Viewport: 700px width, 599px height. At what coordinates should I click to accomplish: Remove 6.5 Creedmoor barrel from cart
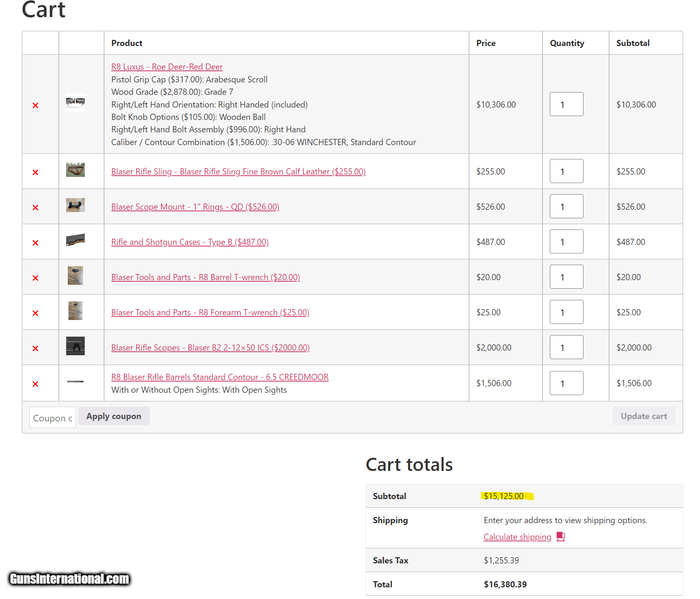(x=36, y=384)
